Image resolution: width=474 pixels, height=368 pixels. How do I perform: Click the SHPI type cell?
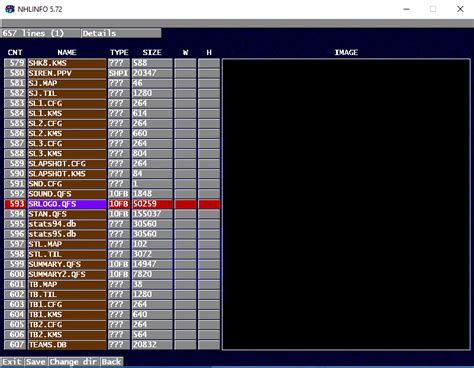coord(119,73)
